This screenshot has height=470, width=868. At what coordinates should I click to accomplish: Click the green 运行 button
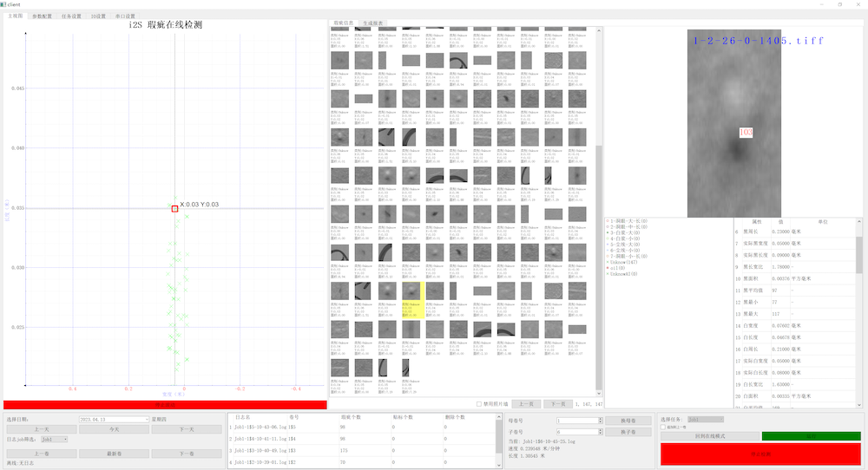coord(811,436)
